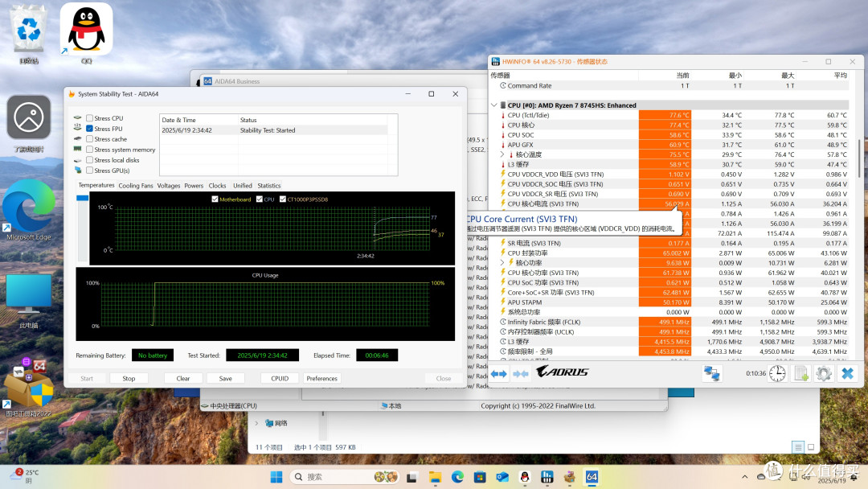Enable Stress system memory checkbox
This screenshot has height=489, width=868.
coord(90,150)
